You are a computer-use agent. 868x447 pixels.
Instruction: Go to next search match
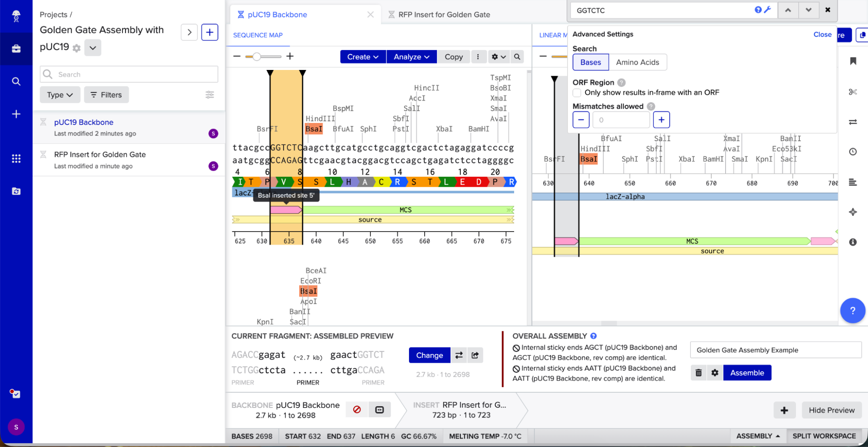click(x=809, y=10)
